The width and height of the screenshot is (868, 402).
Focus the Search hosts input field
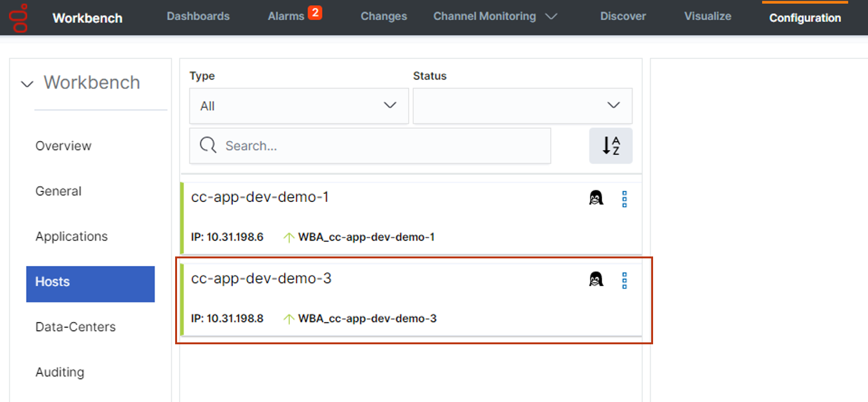tap(370, 146)
